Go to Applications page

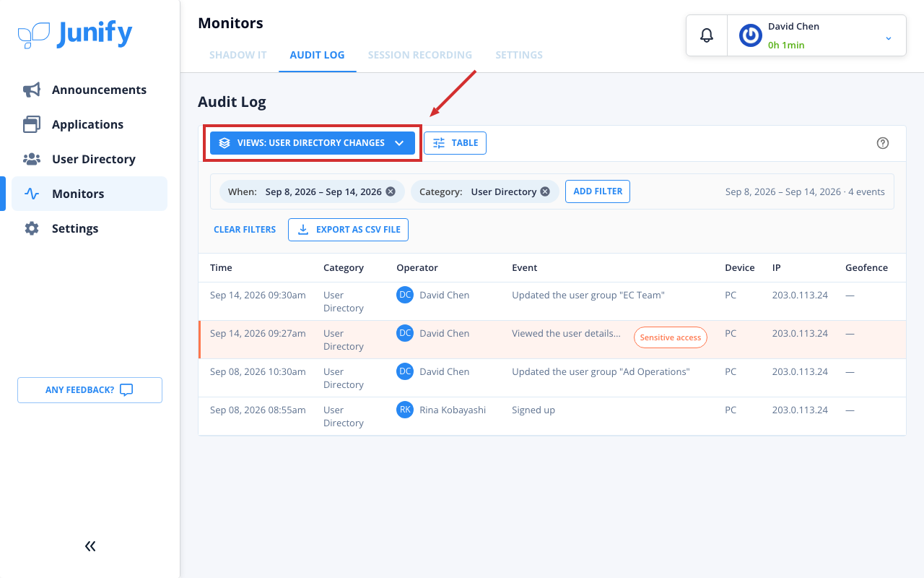click(x=90, y=124)
